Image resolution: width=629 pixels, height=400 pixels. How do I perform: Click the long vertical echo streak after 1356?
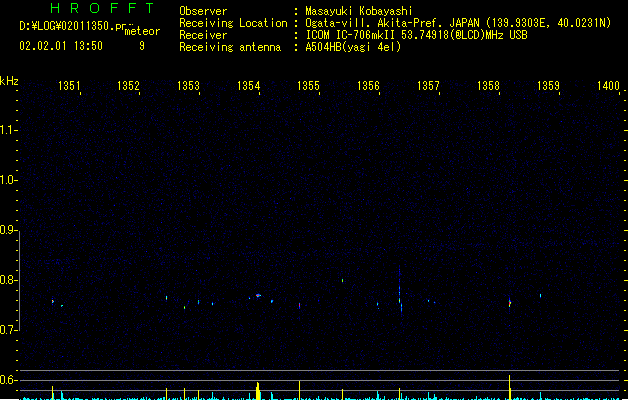tap(400, 291)
